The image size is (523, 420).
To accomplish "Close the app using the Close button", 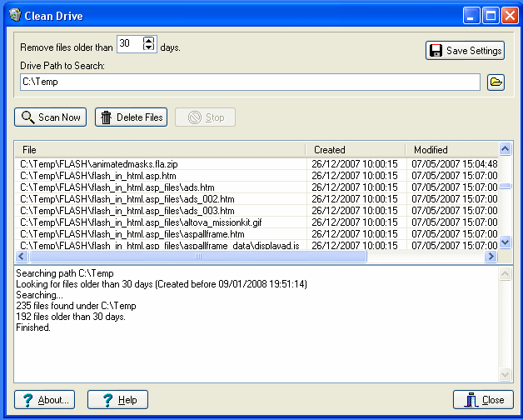I will coord(483,400).
